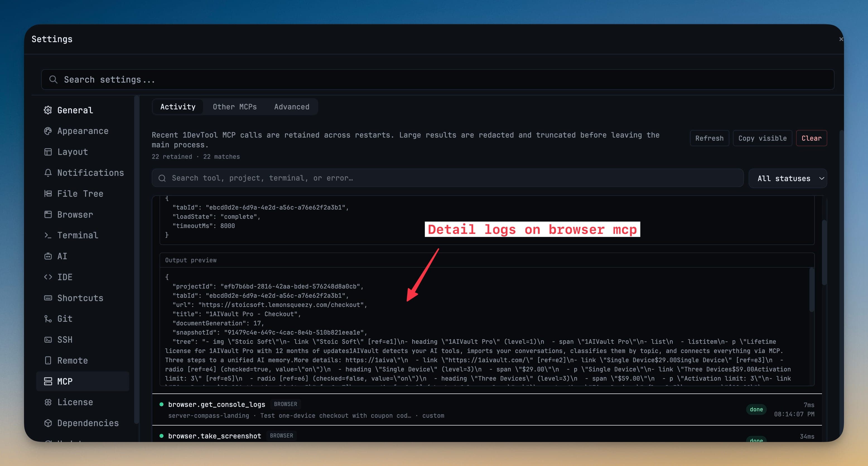Open the Terminal prompt icon
Screen dimensions: 868x466
(x=48, y=235)
